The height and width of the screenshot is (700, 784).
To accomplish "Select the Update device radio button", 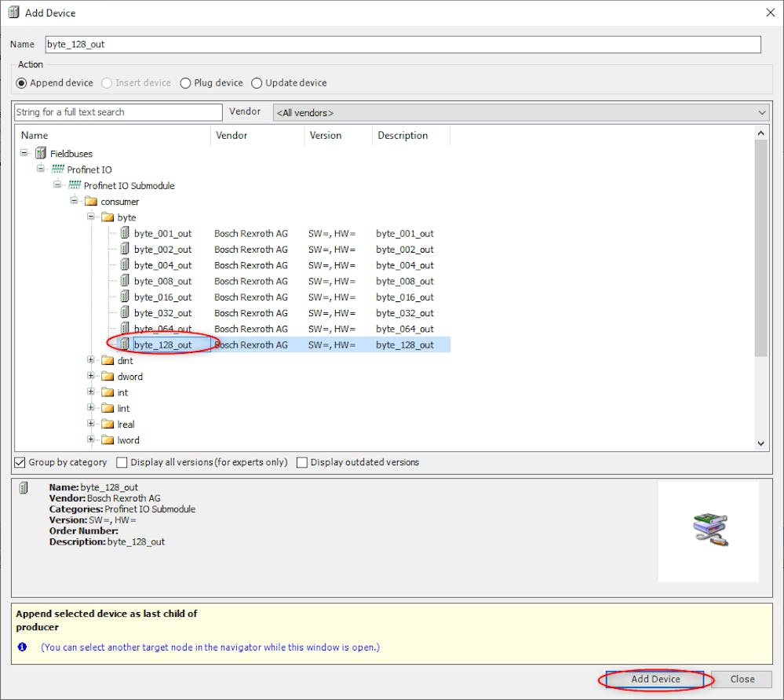I will click(x=257, y=83).
